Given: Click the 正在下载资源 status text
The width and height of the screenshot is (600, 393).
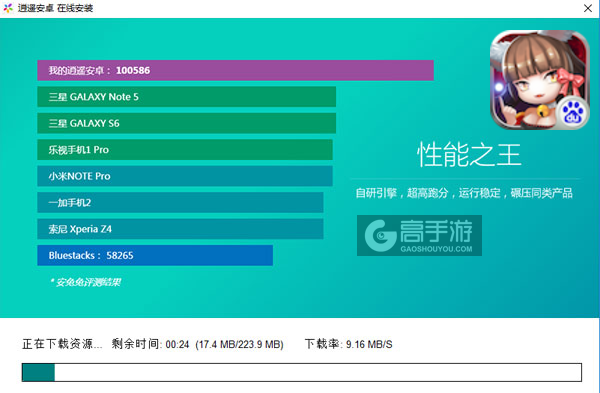Looking at the screenshot, I should [x=62, y=344].
